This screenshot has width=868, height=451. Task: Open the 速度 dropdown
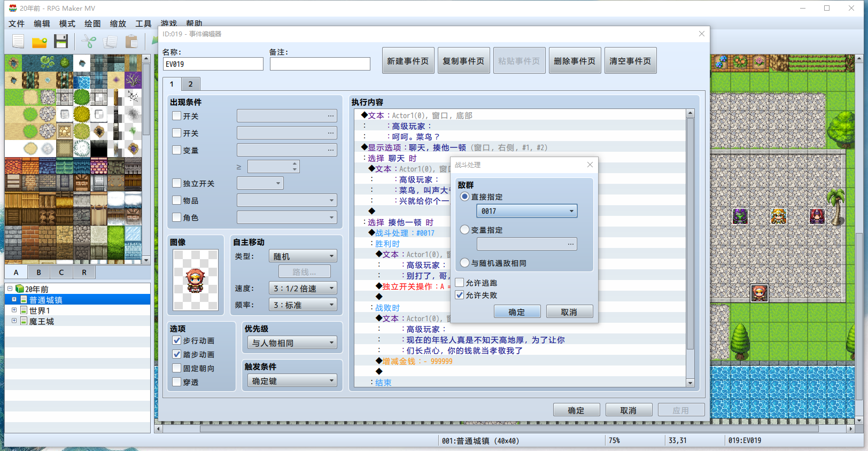tap(303, 288)
